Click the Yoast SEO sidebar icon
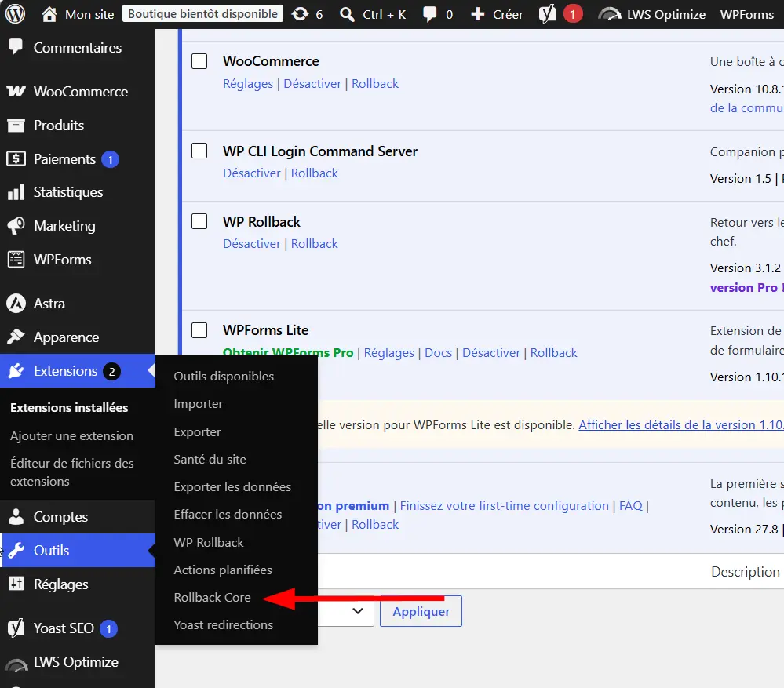784x688 pixels. [x=16, y=628]
